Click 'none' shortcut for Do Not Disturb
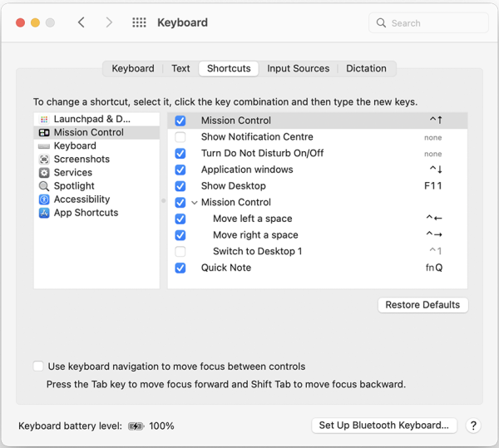This screenshot has height=448, width=499. [x=432, y=154]
